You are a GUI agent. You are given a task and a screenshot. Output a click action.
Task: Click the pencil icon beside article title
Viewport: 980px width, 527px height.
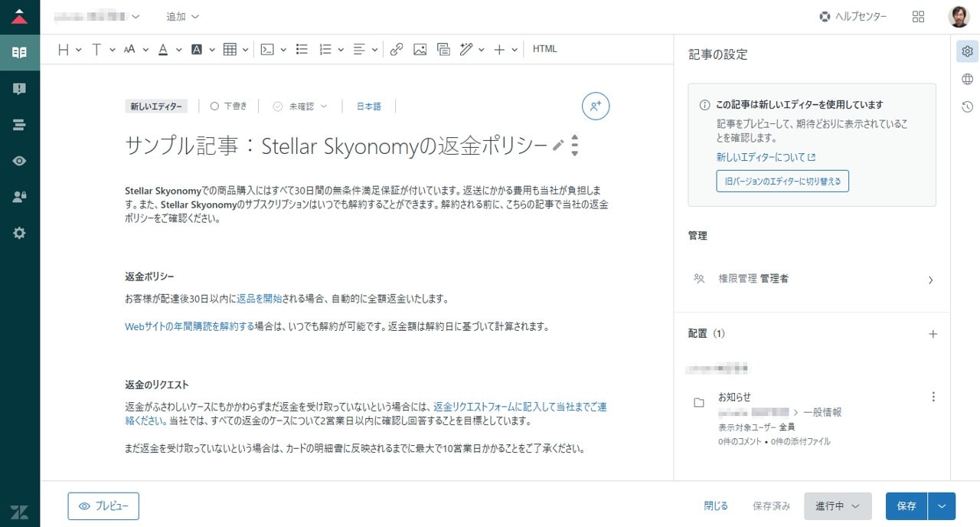tap(558, 146)
